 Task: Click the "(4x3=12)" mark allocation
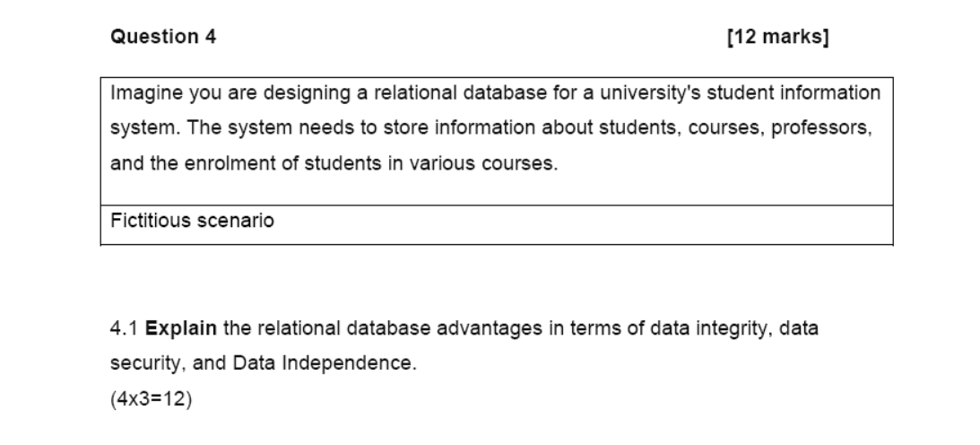(x=152, y=398)
